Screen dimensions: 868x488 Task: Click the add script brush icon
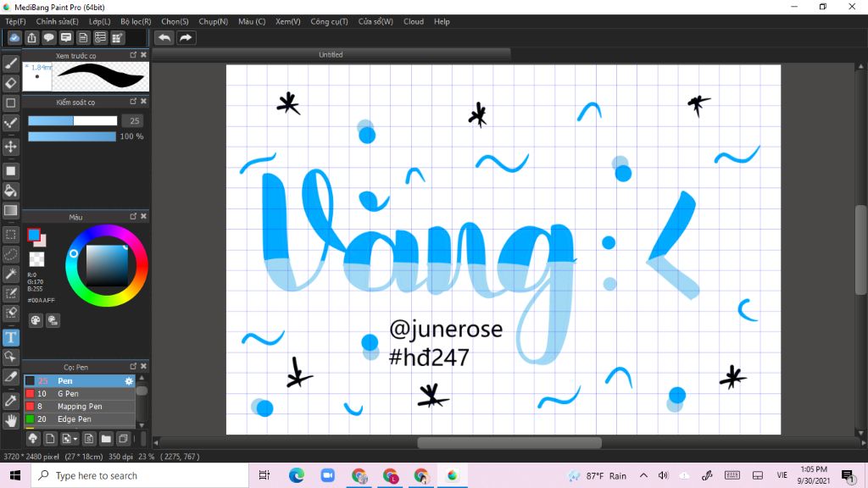[x=88, y=439]
